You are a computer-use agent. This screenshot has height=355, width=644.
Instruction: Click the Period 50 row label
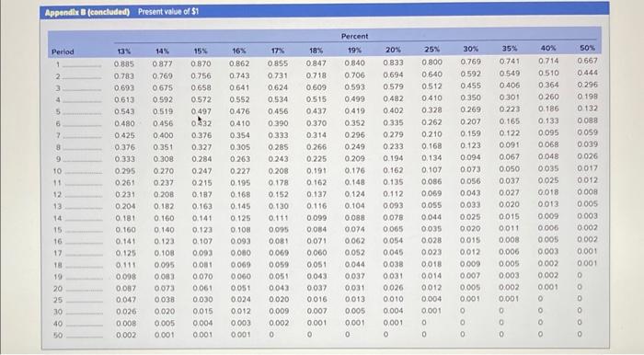pos(58,336)
